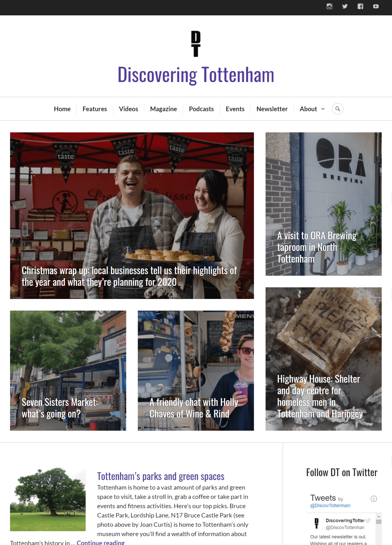Click the Discovering Tottenham site title
The height and width of the screenshot is (545, 392).
[x=196, y=75]
